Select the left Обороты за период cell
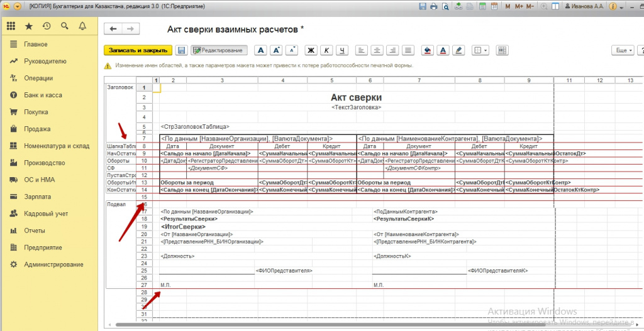Viewport: 644px width, 331px height. pyautogui.click(x=209, y=183)
